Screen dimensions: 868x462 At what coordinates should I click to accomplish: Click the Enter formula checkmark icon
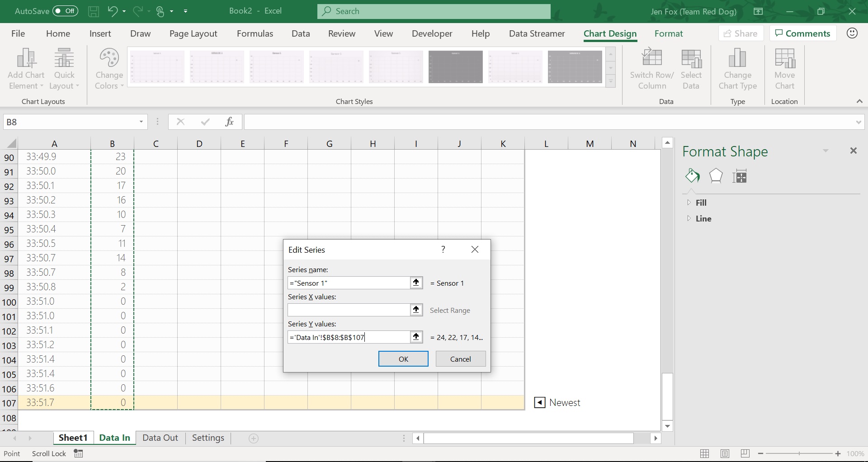[205, 122]
